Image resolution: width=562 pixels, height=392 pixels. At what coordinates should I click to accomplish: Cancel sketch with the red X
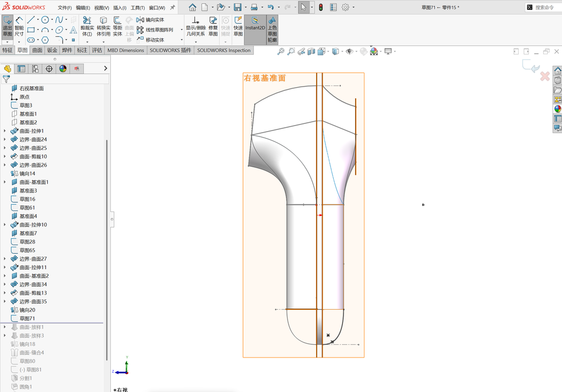click(x=545, y=76)
